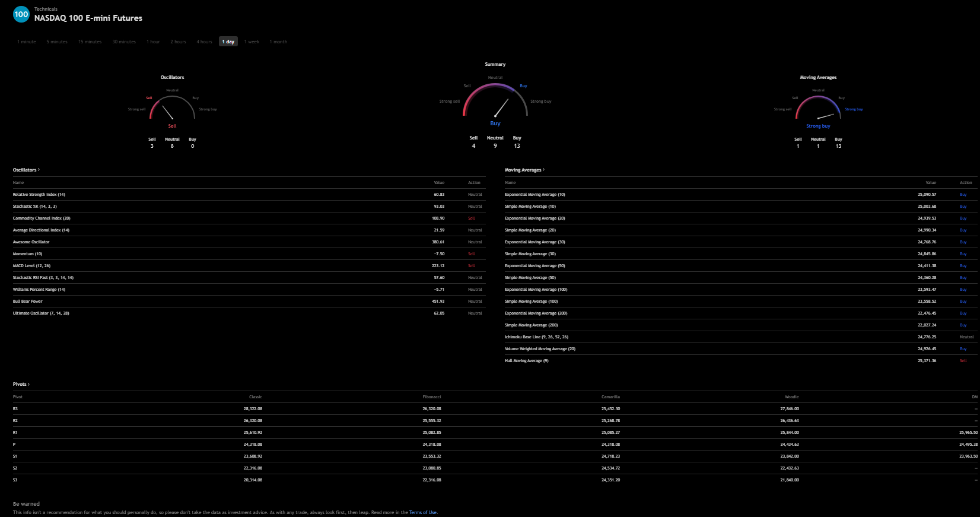The height and width of the screenshot is (517, 980).
Task: Click MACD Level value 223.12
Action: point(438,266)
